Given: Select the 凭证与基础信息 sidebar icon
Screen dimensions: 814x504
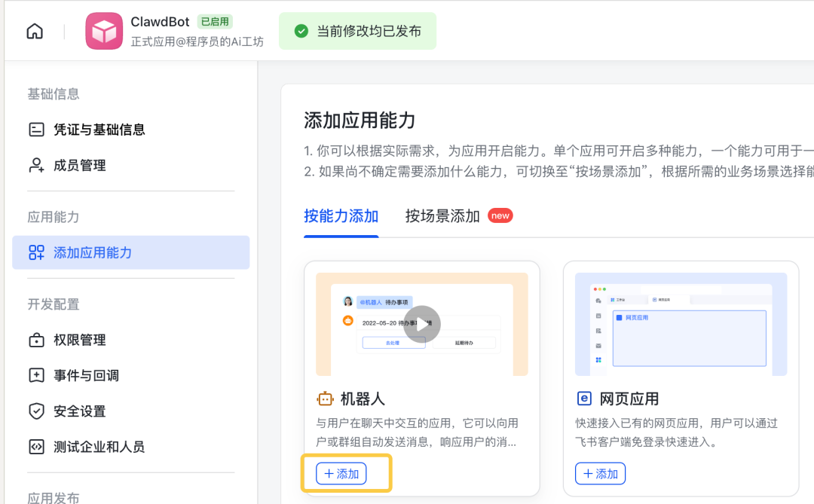Looking at the screenshot, I should pyautogui.click(x=36, y=129).
